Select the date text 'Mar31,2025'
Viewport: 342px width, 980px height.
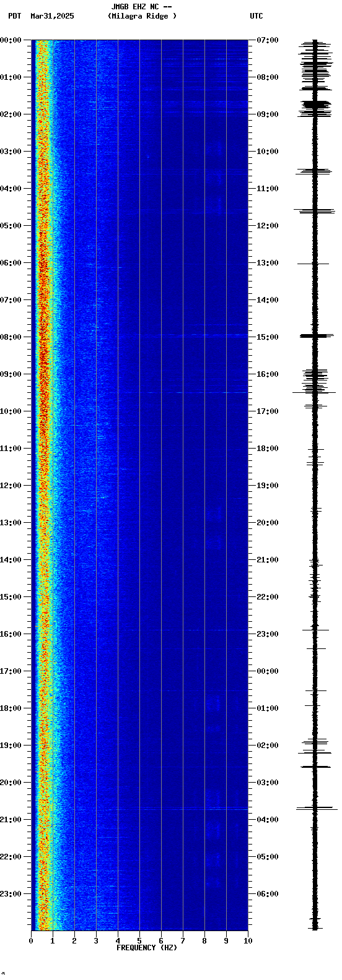click(x=52, y=16)
